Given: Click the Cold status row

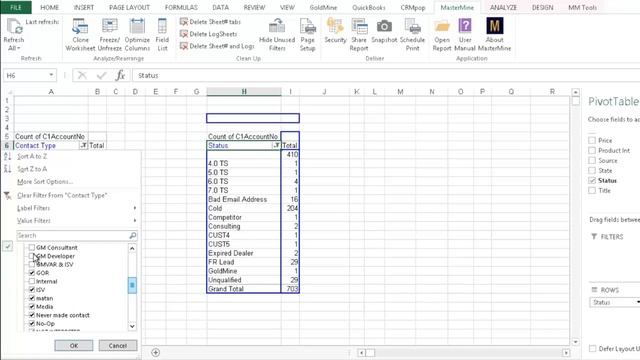Looking at the screenshot, I should [243, 208].
